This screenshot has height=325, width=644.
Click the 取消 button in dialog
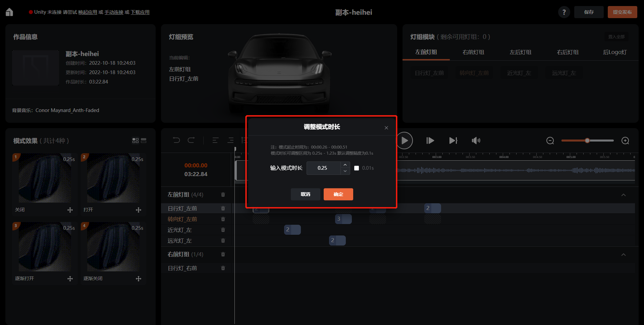306,194
